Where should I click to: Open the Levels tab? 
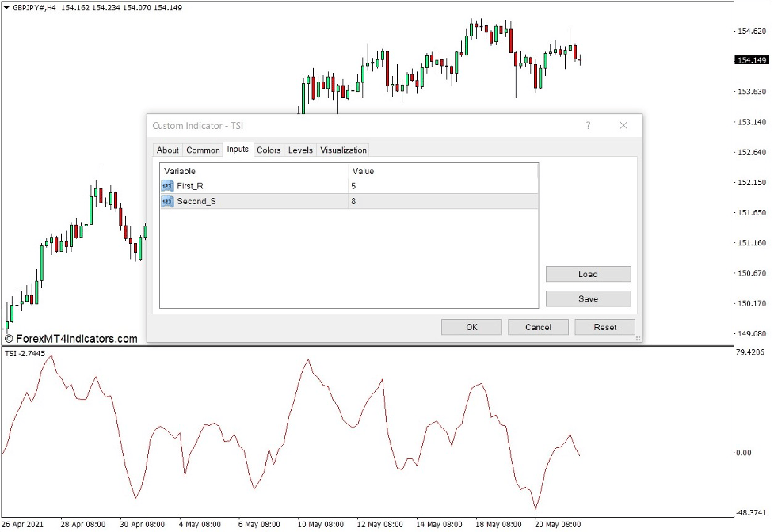(299, 150)
